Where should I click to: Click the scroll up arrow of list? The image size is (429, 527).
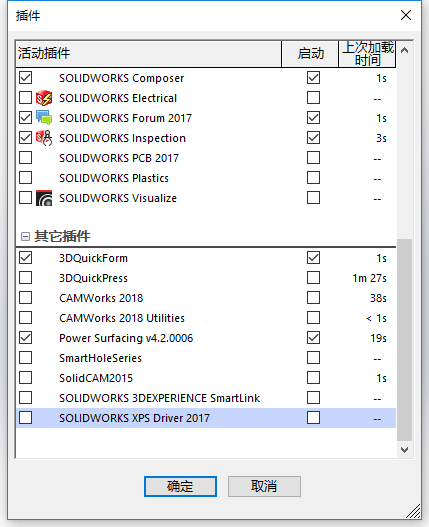coord(405,50)
